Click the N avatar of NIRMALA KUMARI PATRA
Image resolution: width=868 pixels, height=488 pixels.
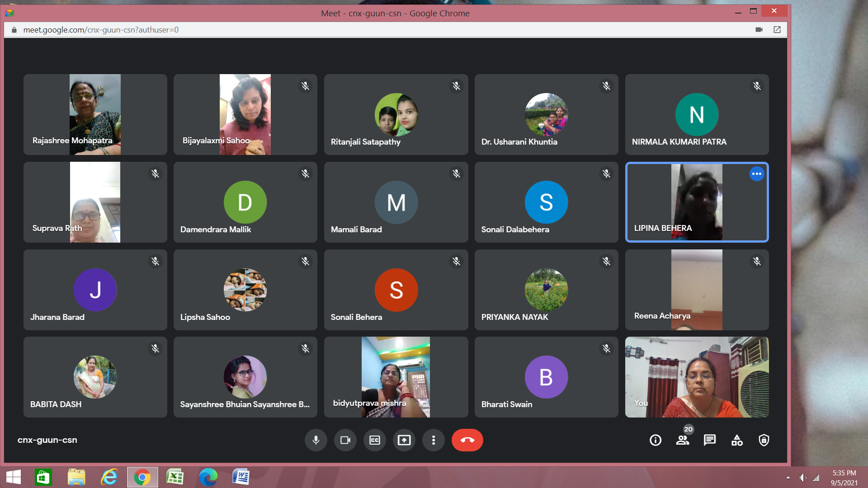click(697, 114)
